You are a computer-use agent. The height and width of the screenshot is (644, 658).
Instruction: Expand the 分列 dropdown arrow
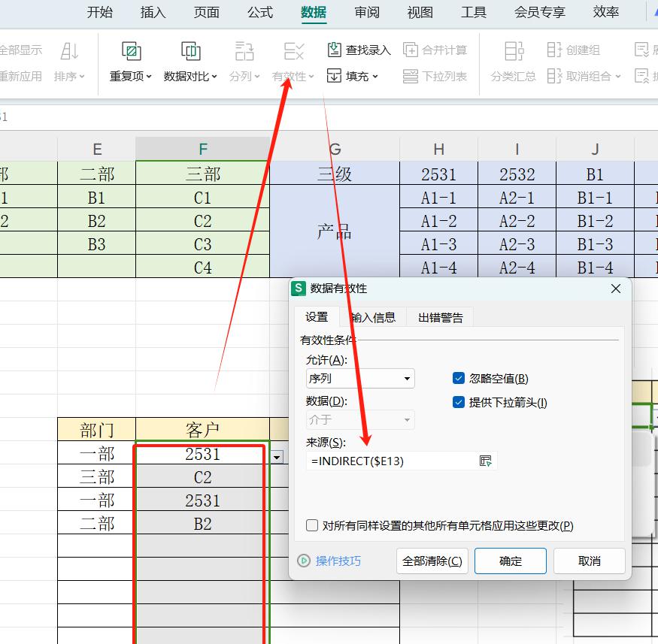pos(257,77)
